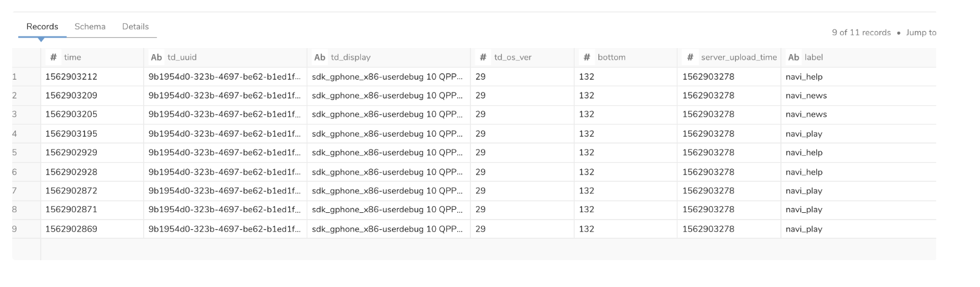Screen dimensions: 980x287
Task: Click the Jump to link
Action: (921, 33)
